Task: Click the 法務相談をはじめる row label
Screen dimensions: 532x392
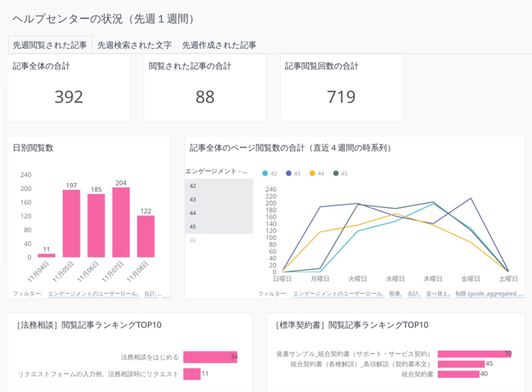Action: coord(150,357)
